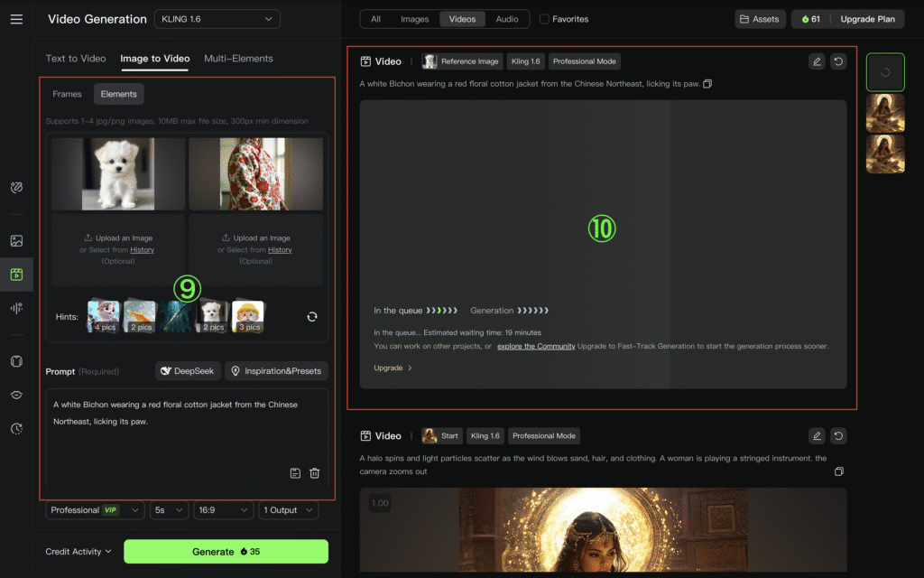
Task: Switch to the Frames mode
Action: coord(67,94)
